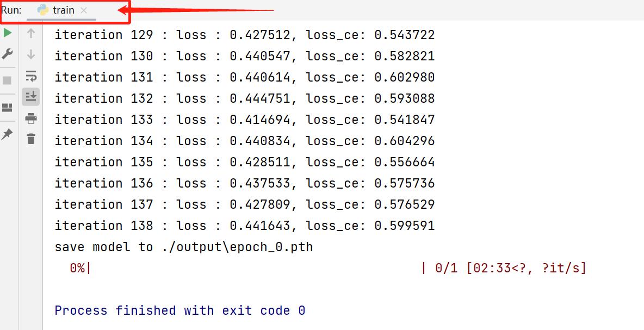Open run configuration wrench settings
This screenshot has width=644, height=330.
pos(7,54)
